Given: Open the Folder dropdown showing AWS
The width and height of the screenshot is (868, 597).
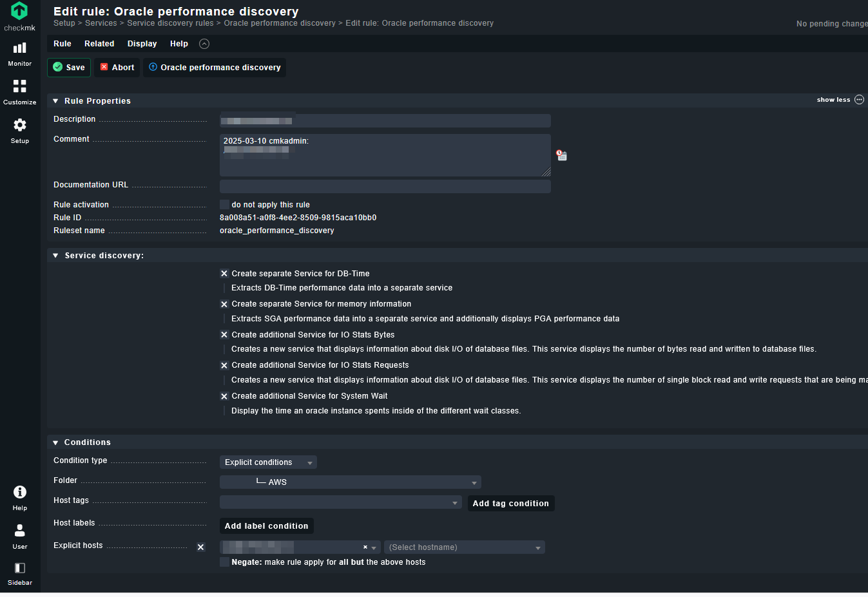Looking at the screenshot, I should [350, 482].
